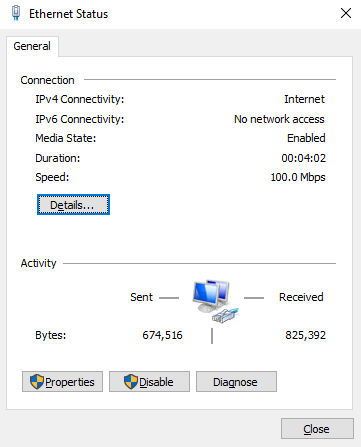The width and height of the screenshot is (361, 447).
Task: Click the Activity section heading
Action: pos(38,263)
